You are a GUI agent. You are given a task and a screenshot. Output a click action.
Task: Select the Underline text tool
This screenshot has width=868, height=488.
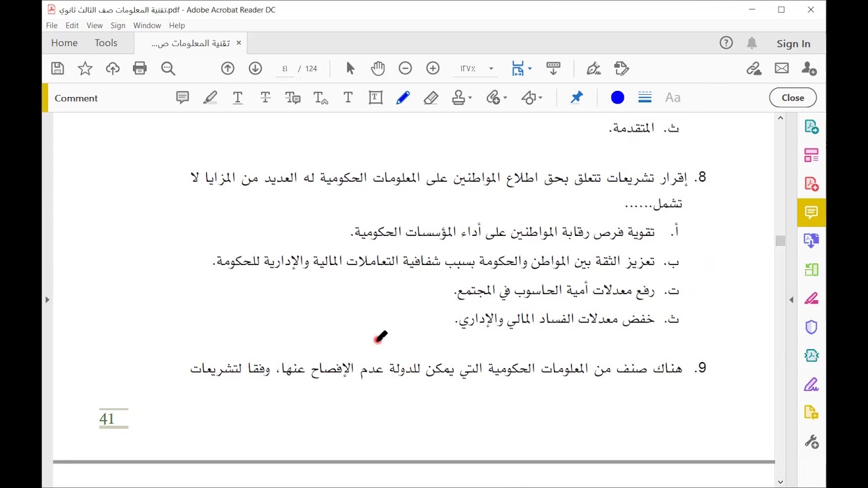238,98
